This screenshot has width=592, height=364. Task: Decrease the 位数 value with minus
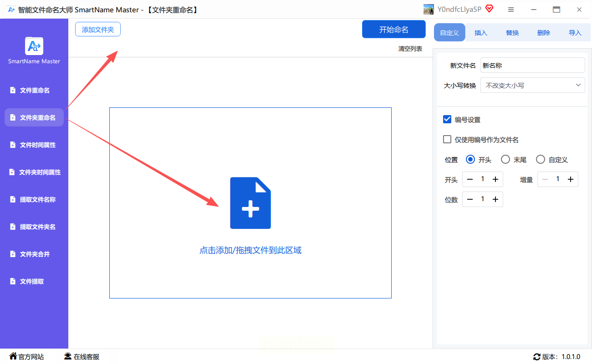click(x=470, y=199)
